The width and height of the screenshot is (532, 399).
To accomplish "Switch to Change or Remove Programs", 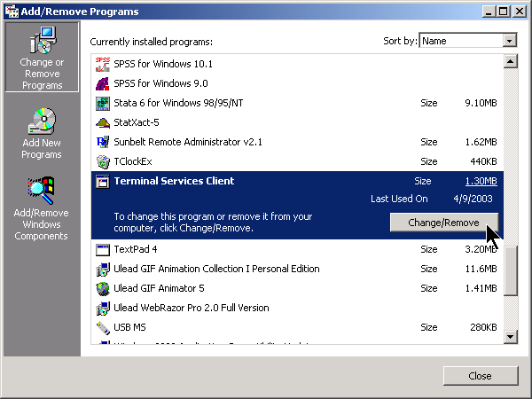I will tap(42, 59).
